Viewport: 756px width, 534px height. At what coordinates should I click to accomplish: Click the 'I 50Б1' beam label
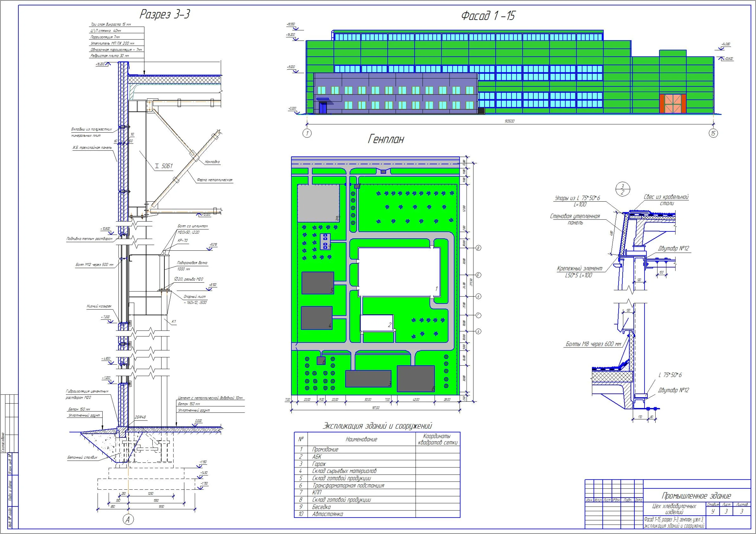[x=164, y=166]
